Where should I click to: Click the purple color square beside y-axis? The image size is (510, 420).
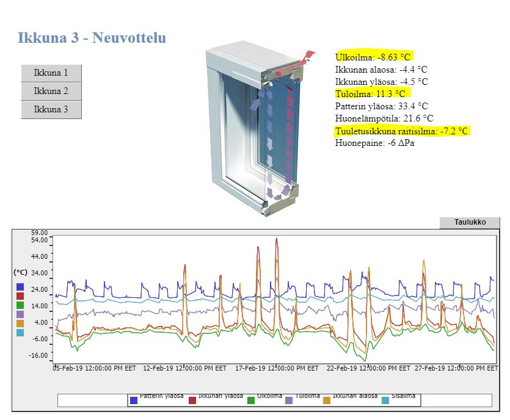[x=20, y=314]
